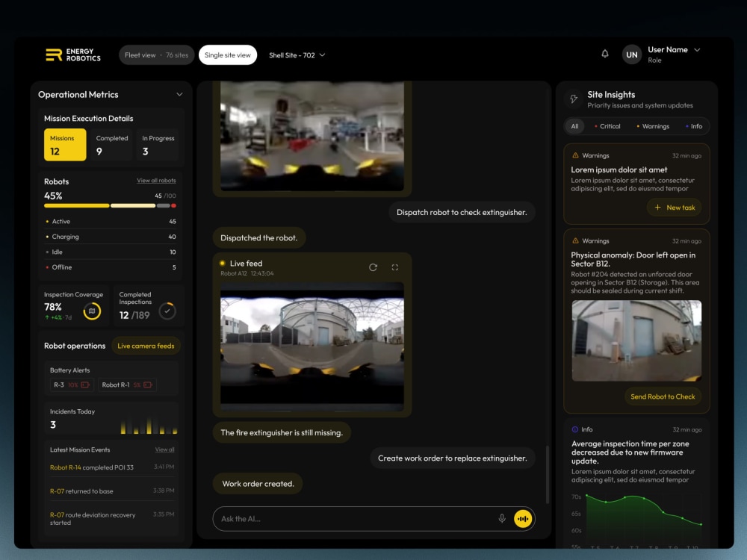747x560 pixels.
Task: Click the yellow voice waveform button
Action: point(523,519)
